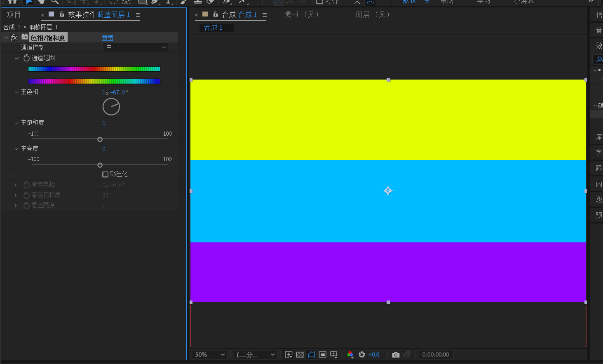The width and height of the screenshot is (603, 364).
Task: Open the (二分... resolution dropdown
Action: tap(255, 355)
